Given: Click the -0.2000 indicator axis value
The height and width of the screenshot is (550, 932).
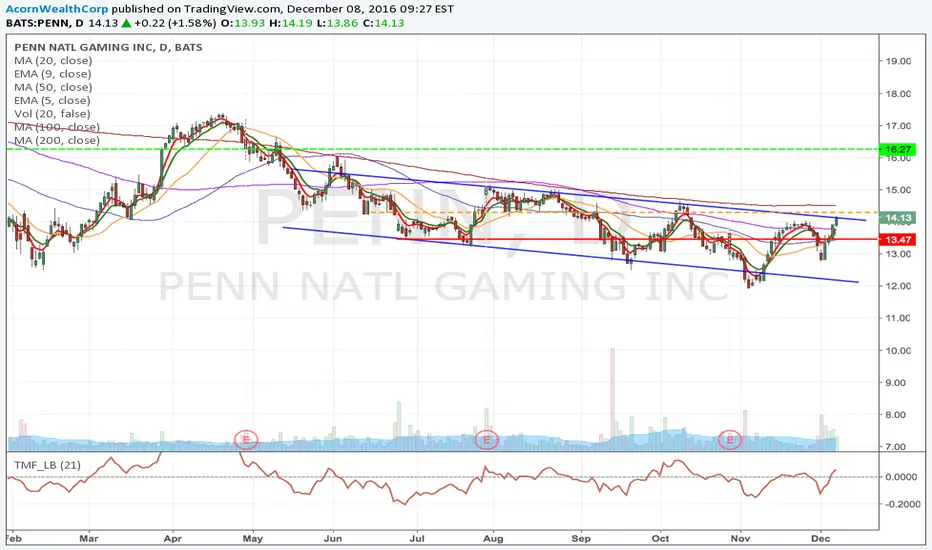Looking at the screenshot, I should tap(903, 504).
